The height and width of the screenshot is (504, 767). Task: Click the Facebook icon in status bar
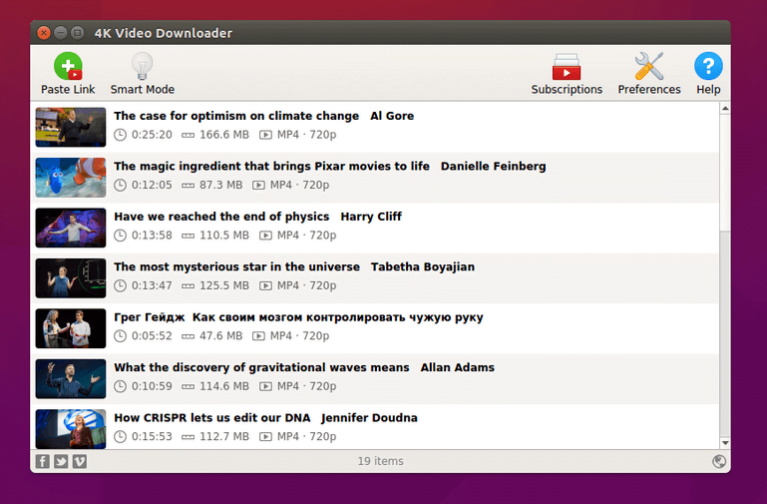(43, 461)
